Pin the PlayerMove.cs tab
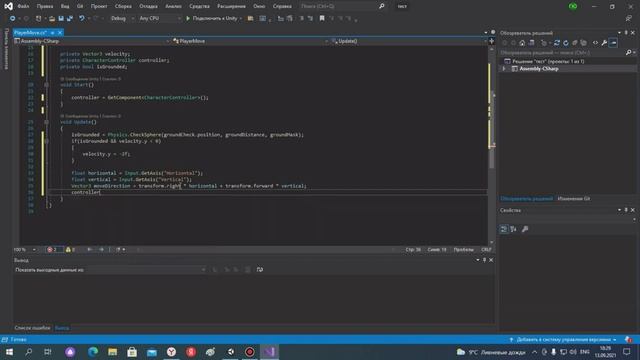The image size is (640, 360). pyautogui.click(x=53, y=33)
